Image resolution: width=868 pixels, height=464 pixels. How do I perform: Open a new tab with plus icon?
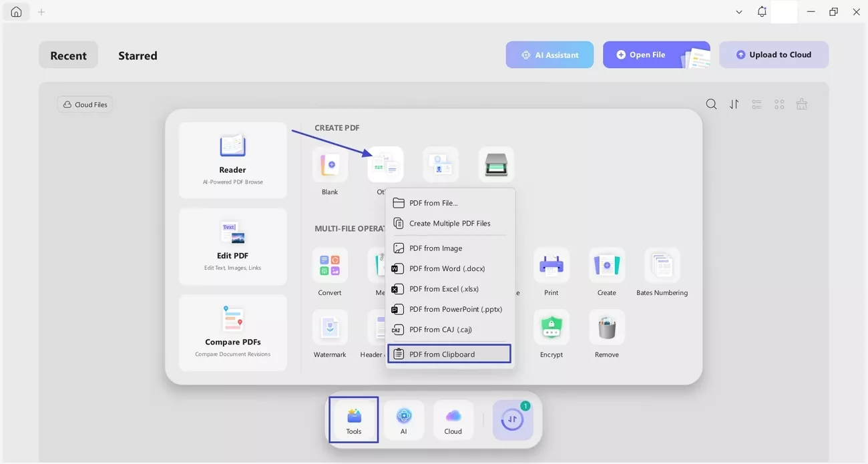pos(41,12)
